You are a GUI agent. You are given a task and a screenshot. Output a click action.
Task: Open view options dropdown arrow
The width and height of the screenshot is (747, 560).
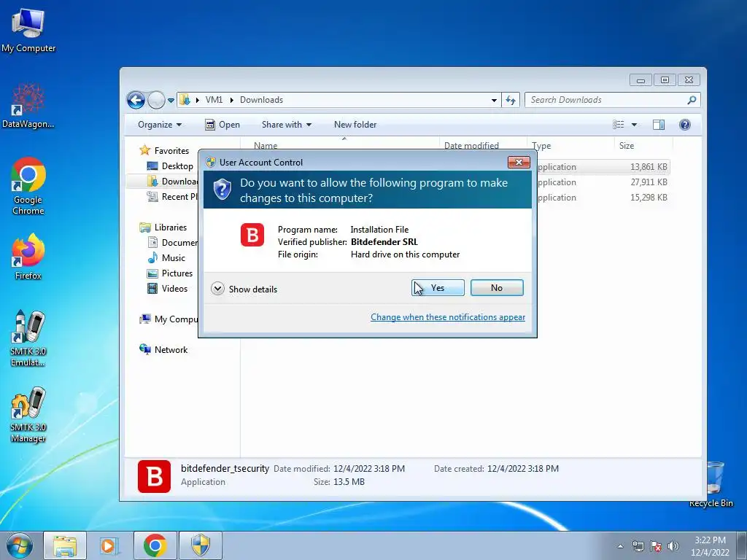[x=634, y=125]
